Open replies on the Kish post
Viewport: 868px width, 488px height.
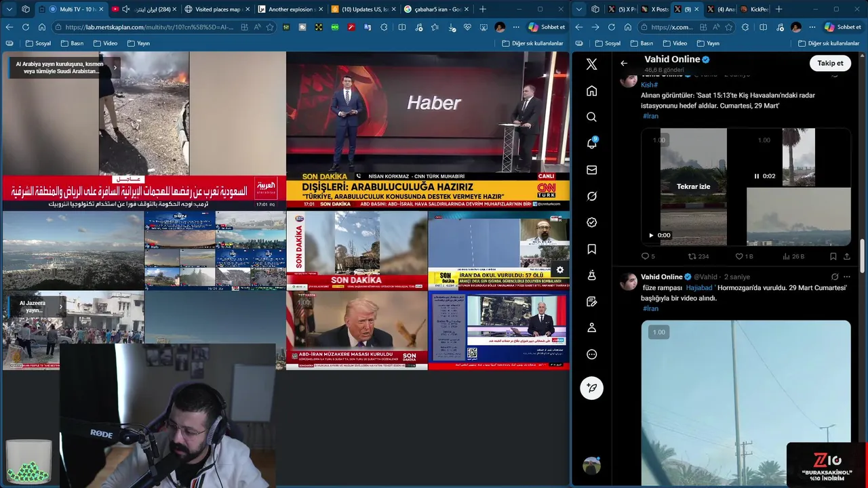pyautogui.click(x=648, y=256)
